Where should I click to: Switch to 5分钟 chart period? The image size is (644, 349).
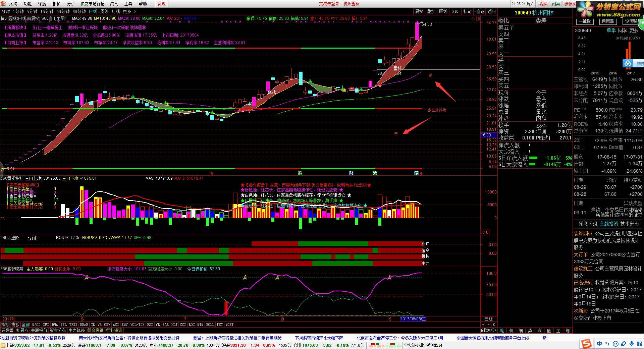[32, 11]
